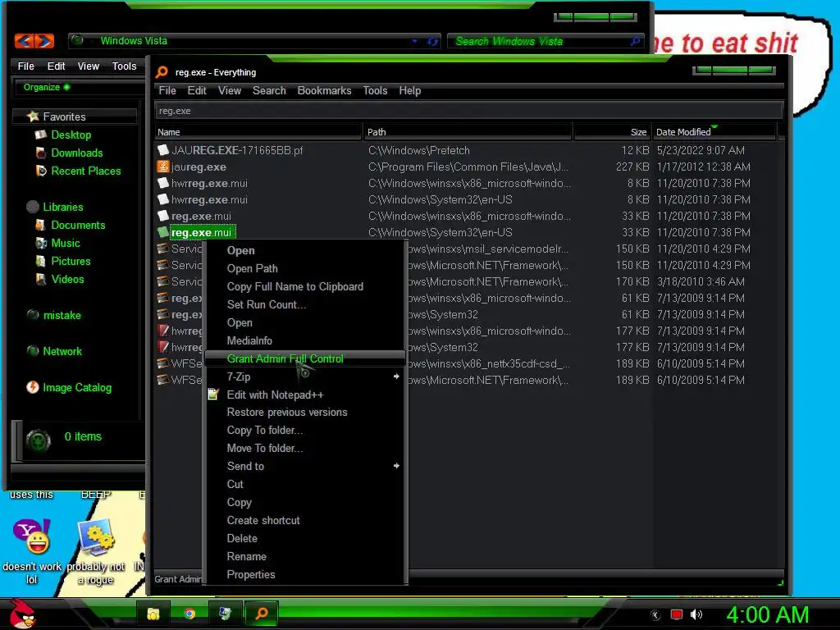840x630 pixels.
Task: Open the Help menu in Everything
Action: click(x=409, y=91)
